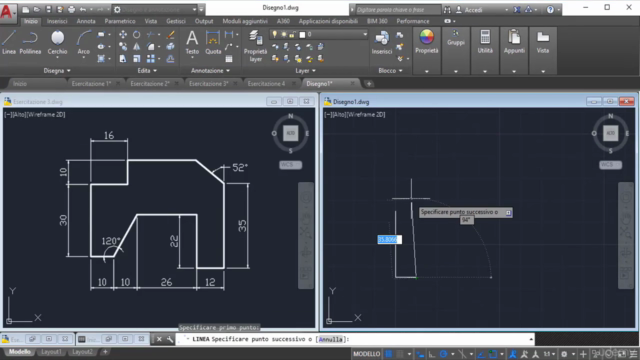Toggle object snap tracking in status bar

(481, 354)
